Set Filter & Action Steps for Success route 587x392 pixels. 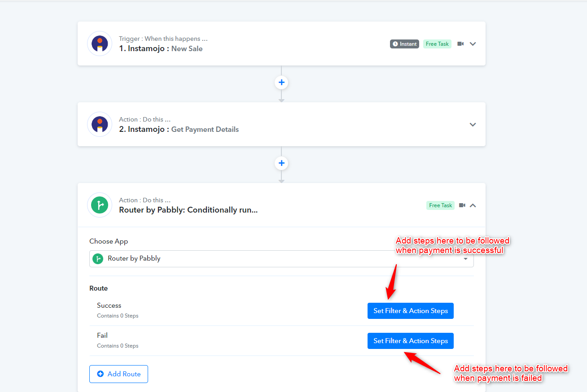click(x=411, y=311)
